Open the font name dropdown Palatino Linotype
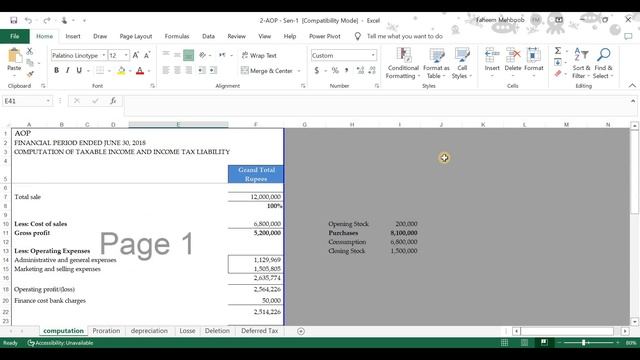640x360 pixels. pos(104,55)
